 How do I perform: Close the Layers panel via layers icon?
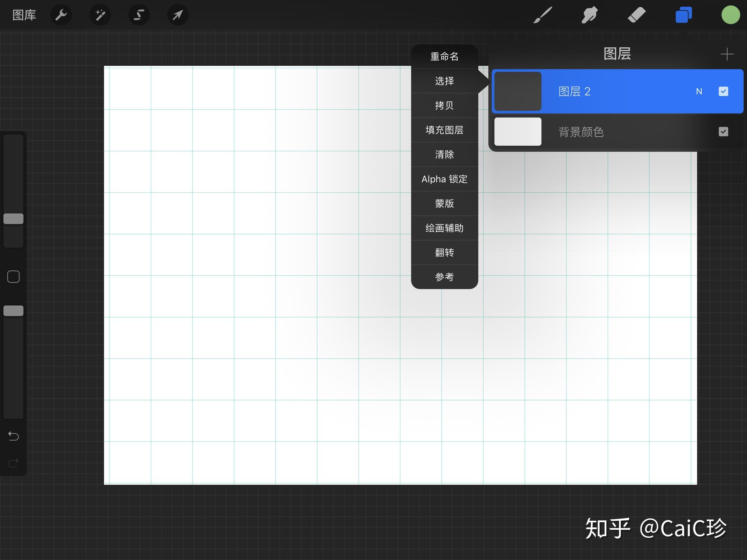click(684, 15)
